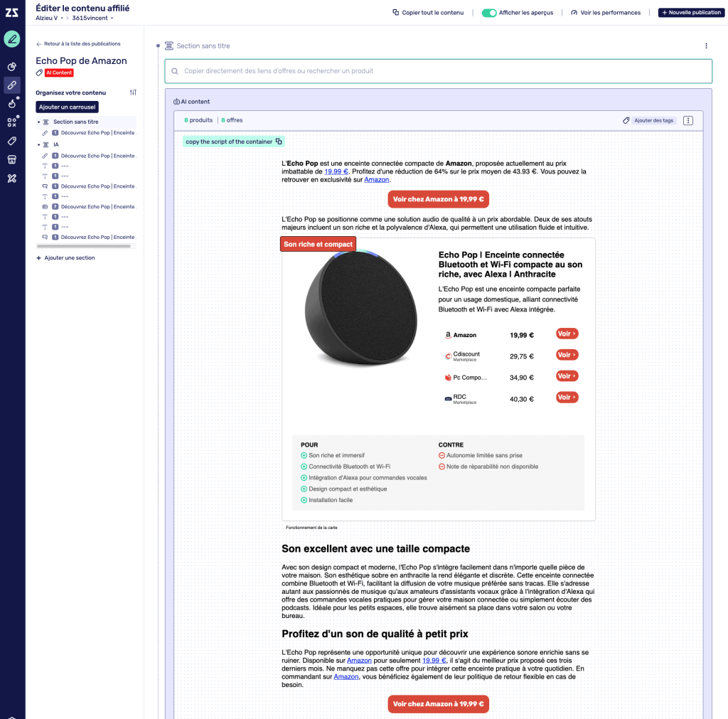The height and width of the screenshot is (719, 728).
Task: Open the Amazon link after 'Disponible sur'
Action: click(x=359, y=661)
